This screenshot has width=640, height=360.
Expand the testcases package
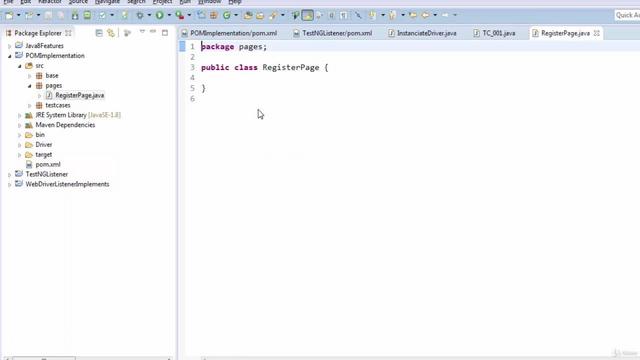(29, 106)
